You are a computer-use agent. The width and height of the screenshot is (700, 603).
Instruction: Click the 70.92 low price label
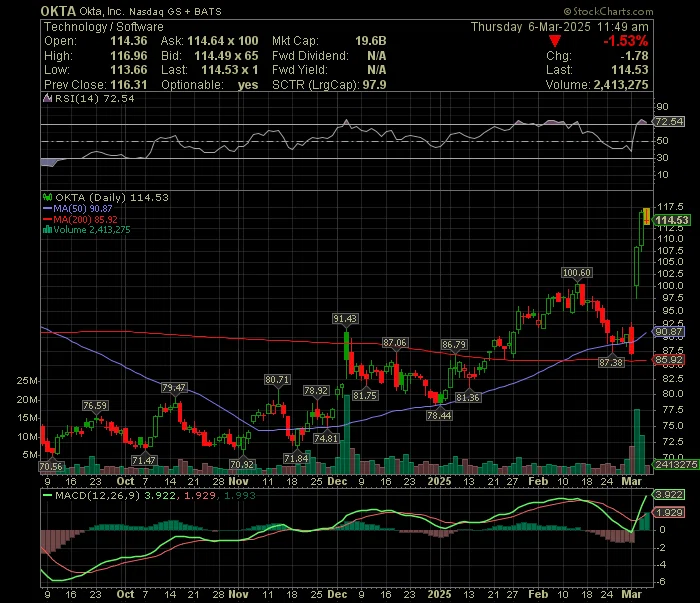242,465
